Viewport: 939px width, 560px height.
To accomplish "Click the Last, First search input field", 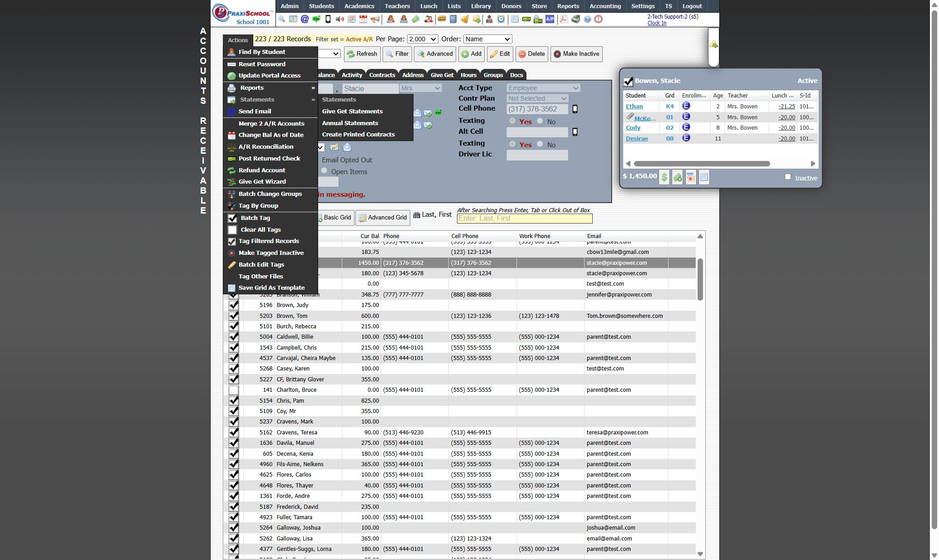I will 524,219.
